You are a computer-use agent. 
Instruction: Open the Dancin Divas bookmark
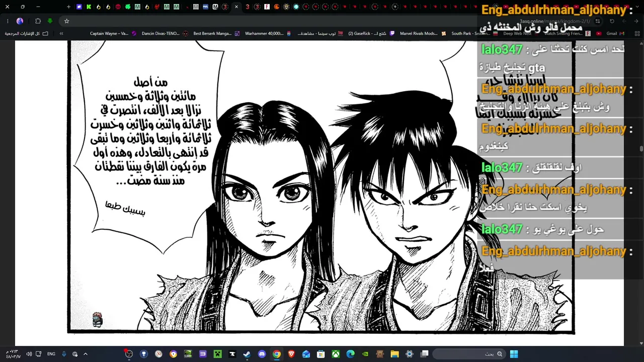tap(165, 34)
